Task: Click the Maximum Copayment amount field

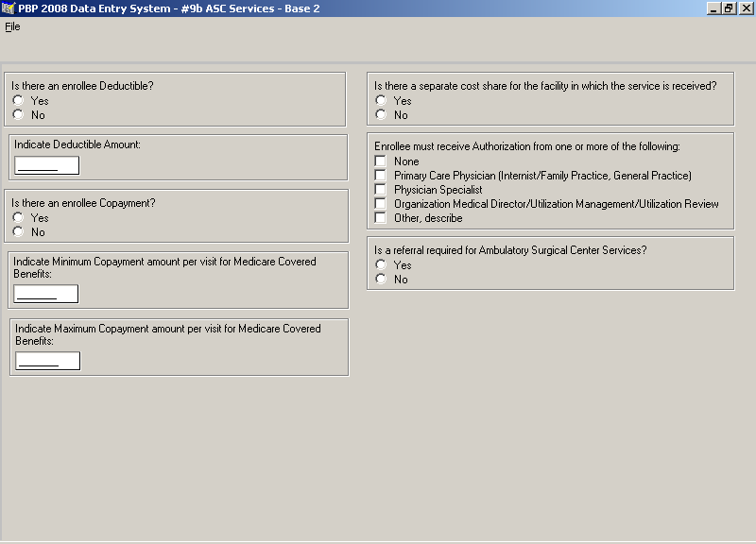Action: tap(47, 361)
